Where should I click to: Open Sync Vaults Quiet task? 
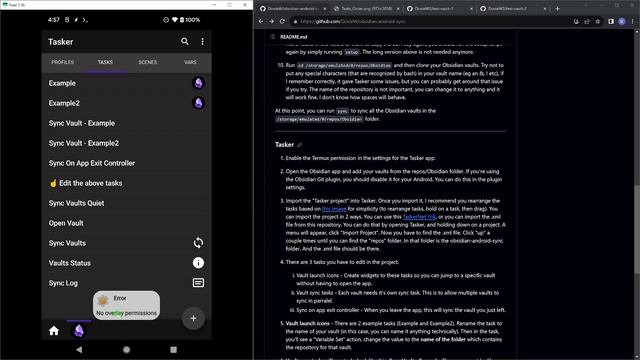click(x=127, y=203)
